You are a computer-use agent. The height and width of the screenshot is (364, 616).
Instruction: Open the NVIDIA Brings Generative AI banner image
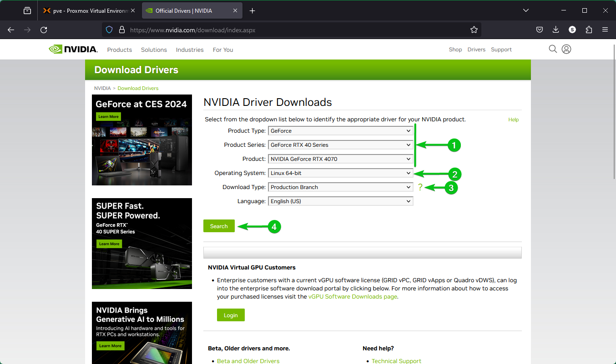pos(142,333)
